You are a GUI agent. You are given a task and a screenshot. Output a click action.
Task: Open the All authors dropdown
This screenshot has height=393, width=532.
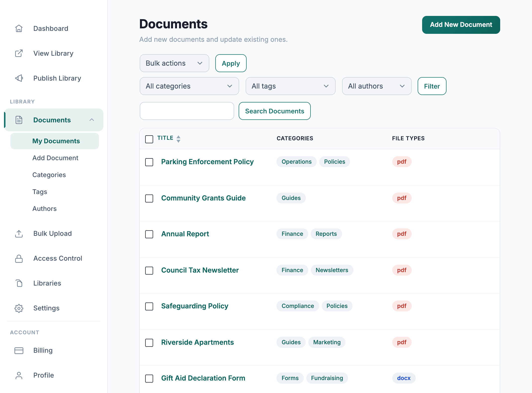(377, 86)
